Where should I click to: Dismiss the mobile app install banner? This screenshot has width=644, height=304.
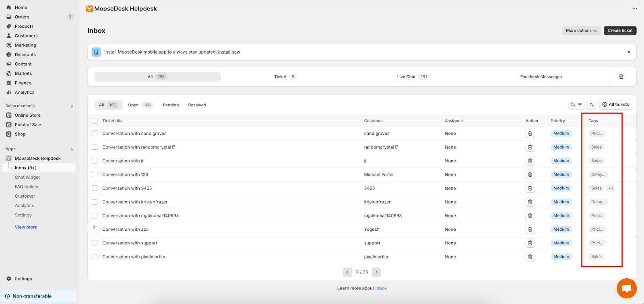(629, 52)
